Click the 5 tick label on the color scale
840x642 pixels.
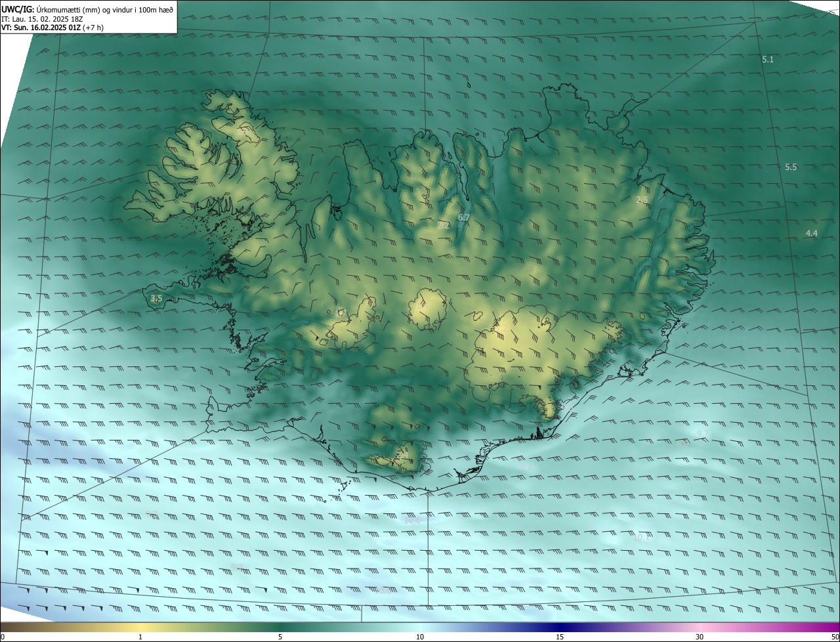(x=280, y=637)
